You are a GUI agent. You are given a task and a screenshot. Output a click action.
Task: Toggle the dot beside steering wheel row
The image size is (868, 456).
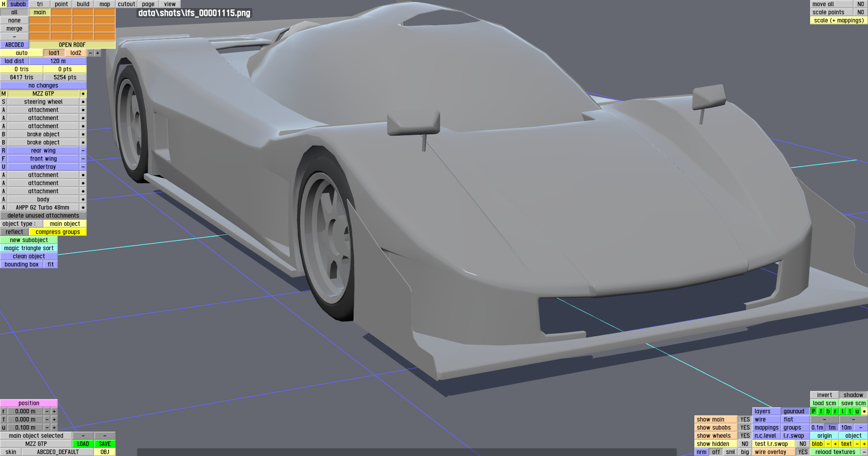83,102
